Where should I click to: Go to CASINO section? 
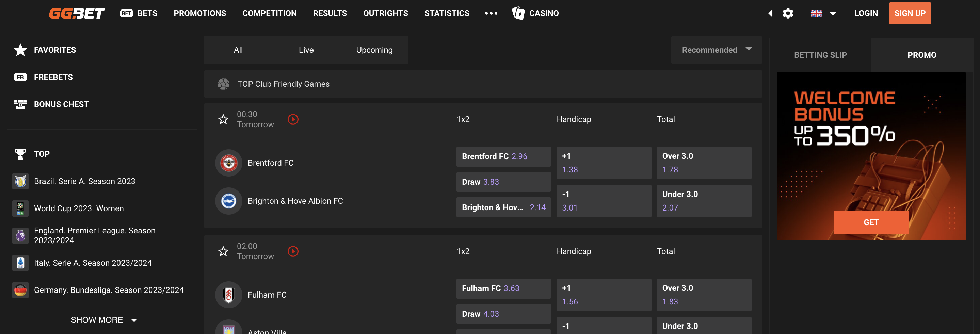(544, 13)
